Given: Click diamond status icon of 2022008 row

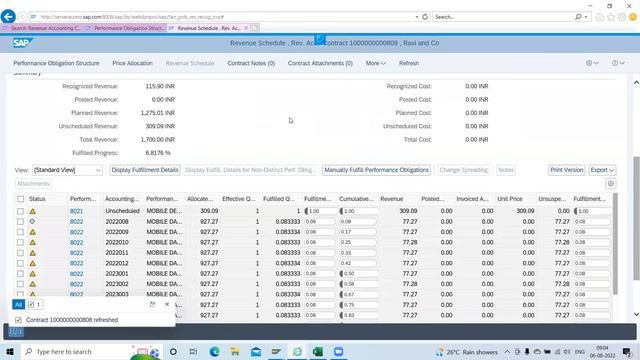Looking at the screenshot, I should 32,222.
